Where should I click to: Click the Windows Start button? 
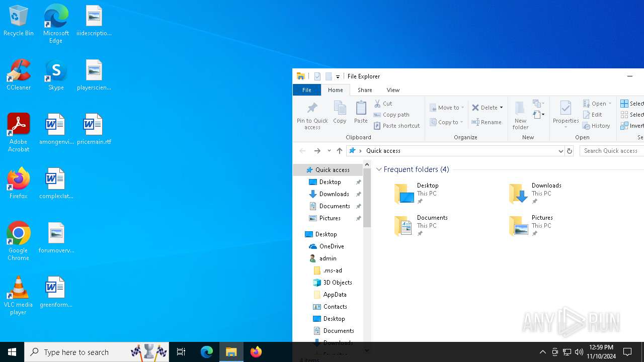click(x=12, y=352)
